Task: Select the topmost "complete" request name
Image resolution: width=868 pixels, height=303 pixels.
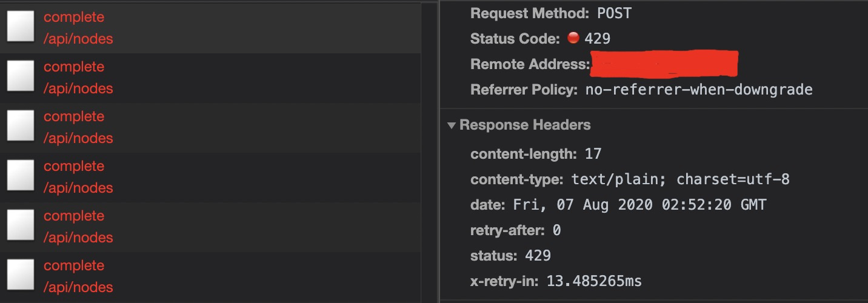Action: [74, 17]
